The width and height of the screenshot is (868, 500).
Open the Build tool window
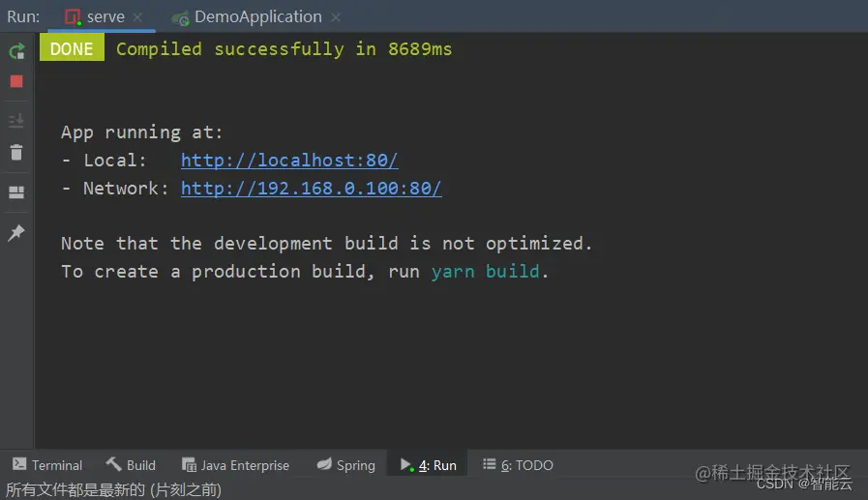[x=131, y=465]
